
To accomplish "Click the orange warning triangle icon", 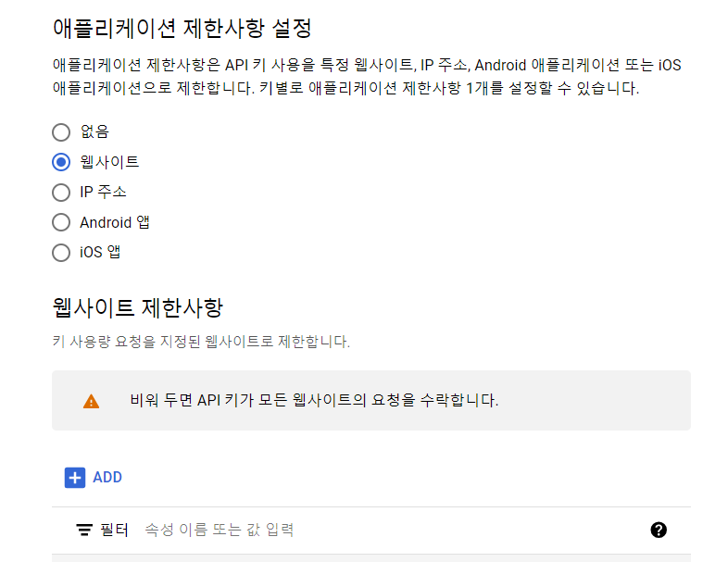I will (x=91, y=401).
